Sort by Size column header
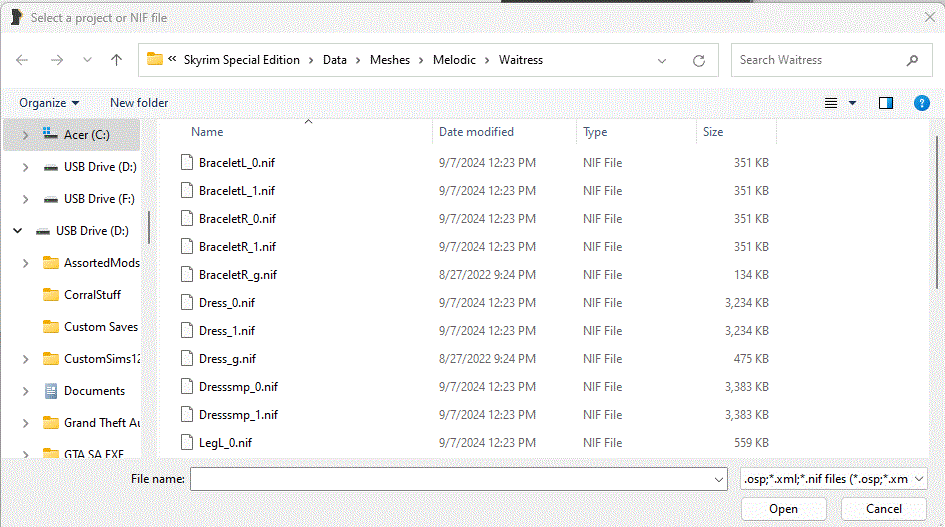This screenshot has width=945, height=527. point(713,132)
